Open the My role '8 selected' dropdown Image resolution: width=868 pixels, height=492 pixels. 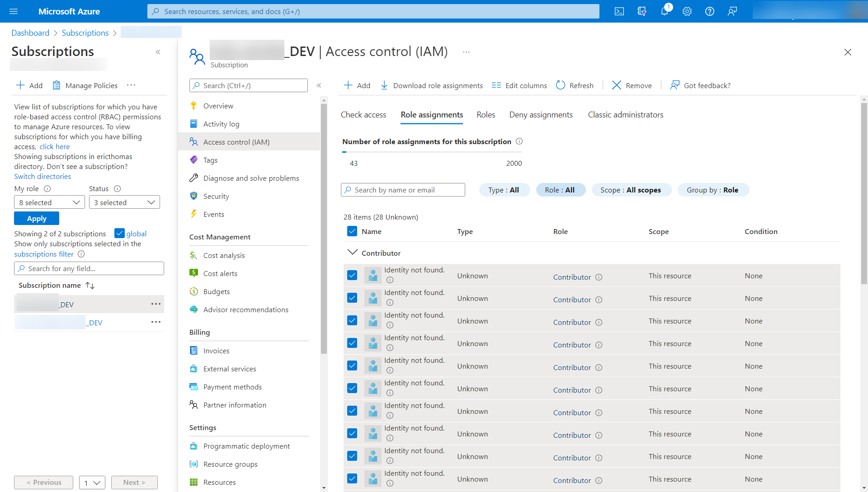coord(49,202)
